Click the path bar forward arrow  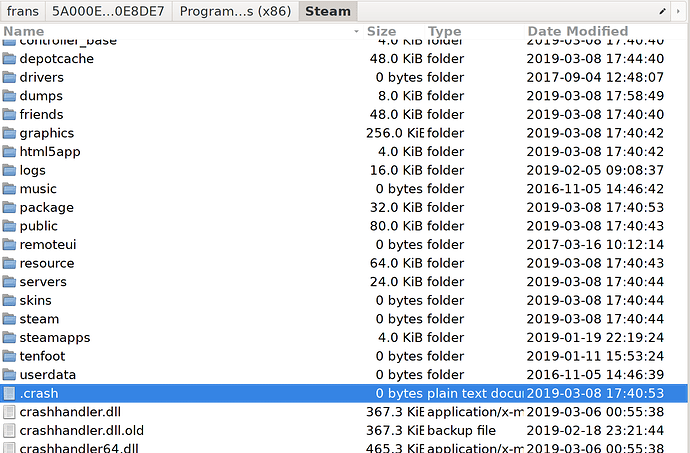[678, 11]
